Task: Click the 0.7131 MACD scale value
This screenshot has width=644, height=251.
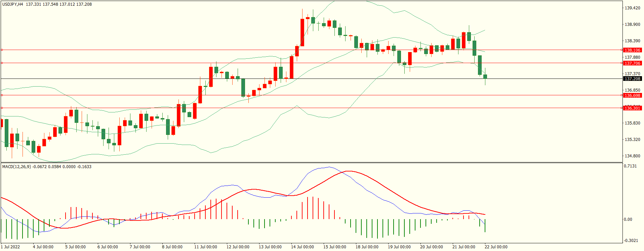Action: point(630,166)
